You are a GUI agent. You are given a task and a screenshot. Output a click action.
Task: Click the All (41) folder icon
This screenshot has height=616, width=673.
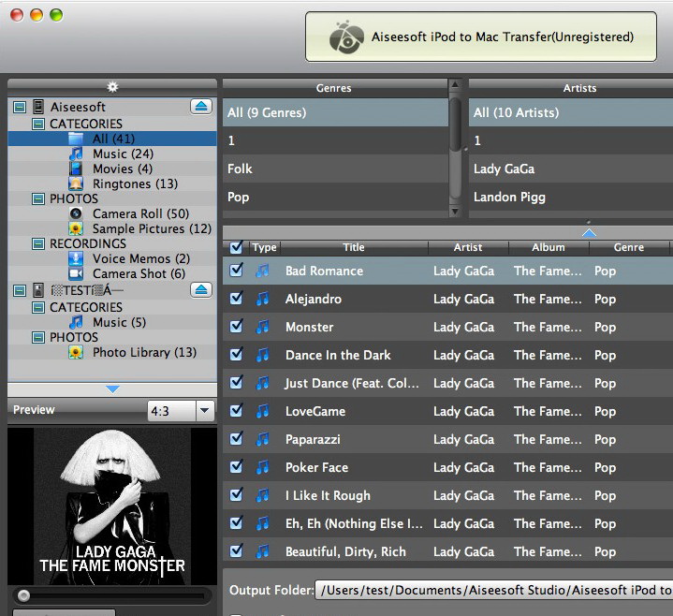pos(76,139)
